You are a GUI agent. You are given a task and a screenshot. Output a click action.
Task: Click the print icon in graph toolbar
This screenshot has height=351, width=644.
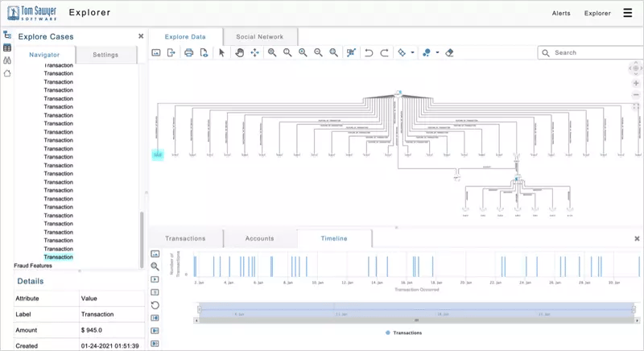(188, 52)
